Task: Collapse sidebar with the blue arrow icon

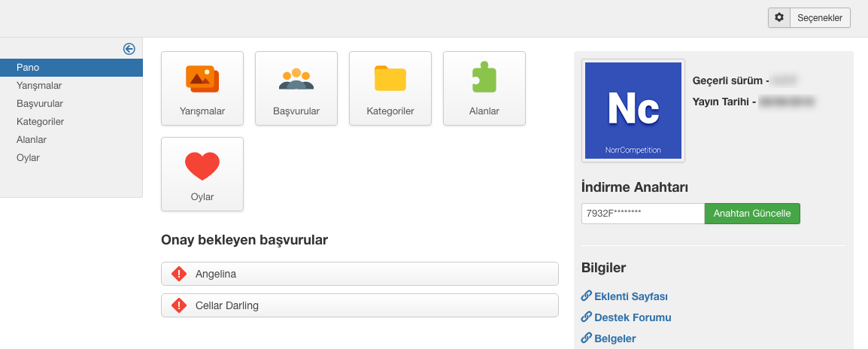Action: (129, 49)
